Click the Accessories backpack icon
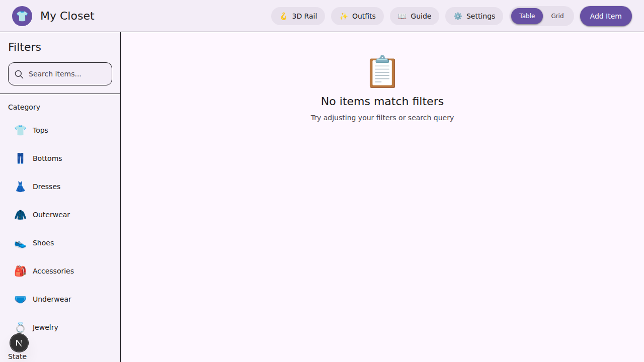The height and width of the screenshot is (362, 644). click(20, 270)
